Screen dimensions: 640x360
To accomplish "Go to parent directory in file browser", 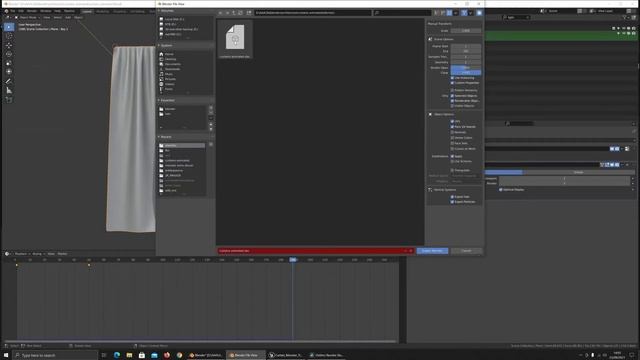I will click(x=234, y=13).
